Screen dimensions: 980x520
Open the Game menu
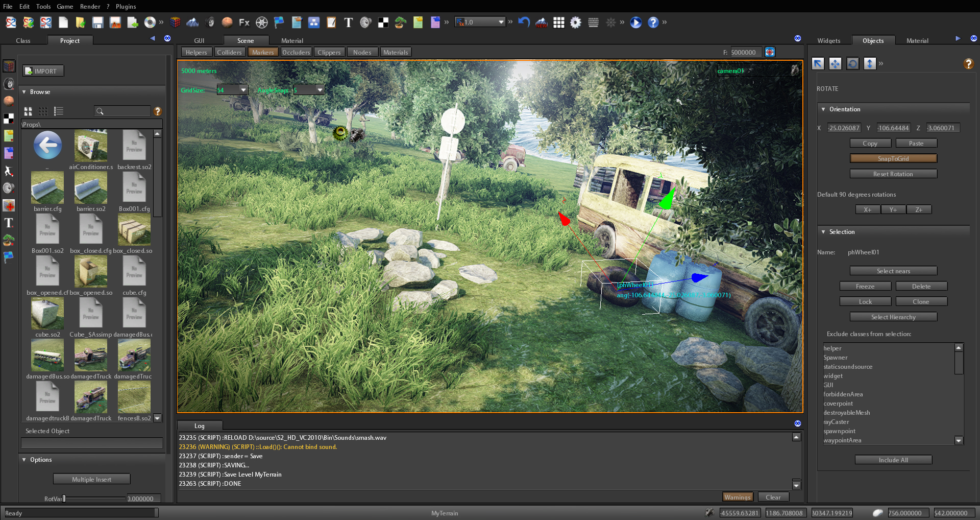(65, 6)
